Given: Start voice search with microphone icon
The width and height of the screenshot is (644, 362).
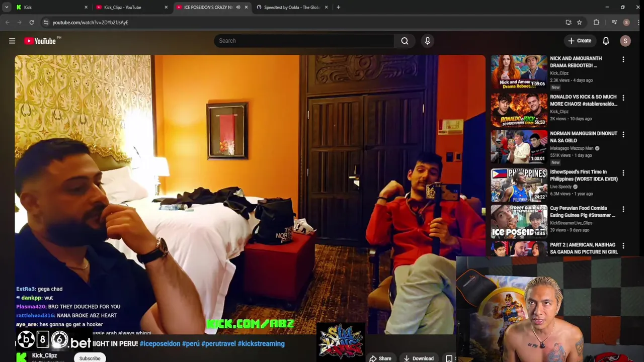Looking at the screenshot, I should (428, 41).
